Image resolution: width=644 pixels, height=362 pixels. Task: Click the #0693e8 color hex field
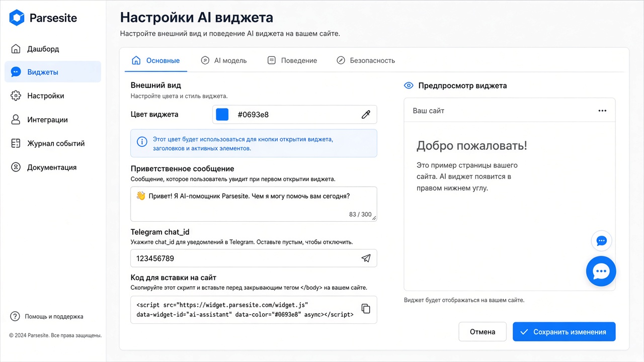pos(294,115)
